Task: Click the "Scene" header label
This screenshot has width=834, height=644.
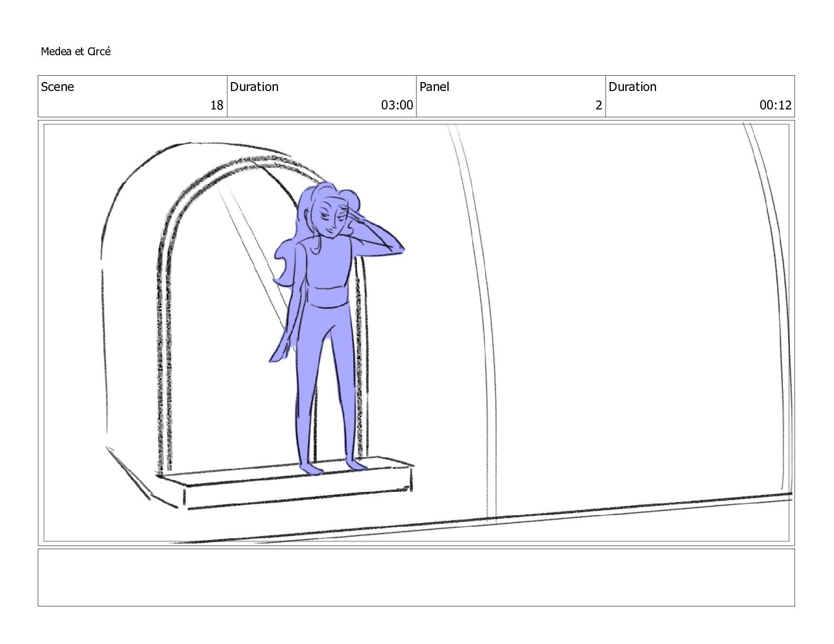Action: (57, 87)
